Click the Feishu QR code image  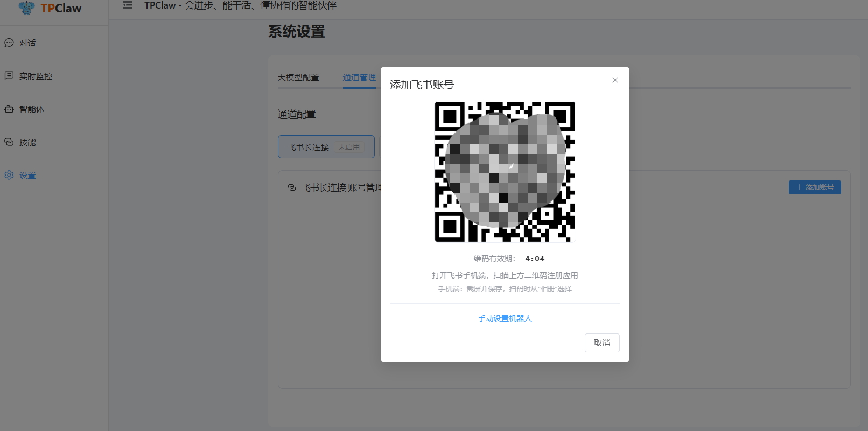click(x=505, y=172)
